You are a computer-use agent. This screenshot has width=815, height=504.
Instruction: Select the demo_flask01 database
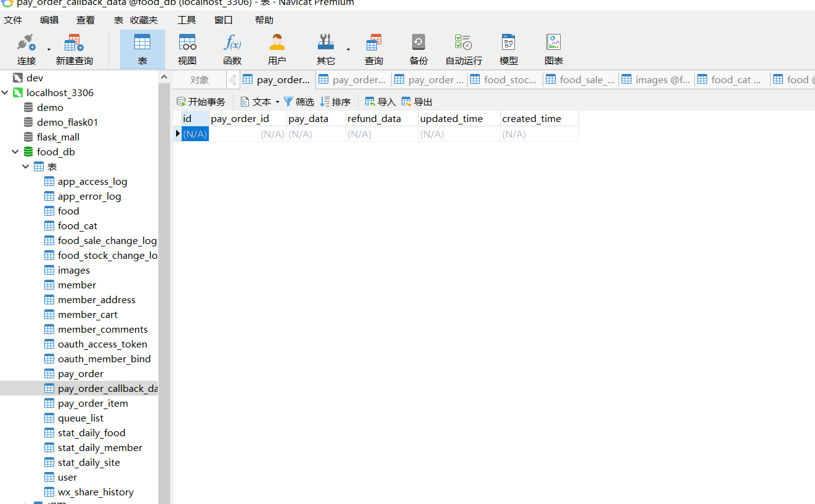coord(67,123)
